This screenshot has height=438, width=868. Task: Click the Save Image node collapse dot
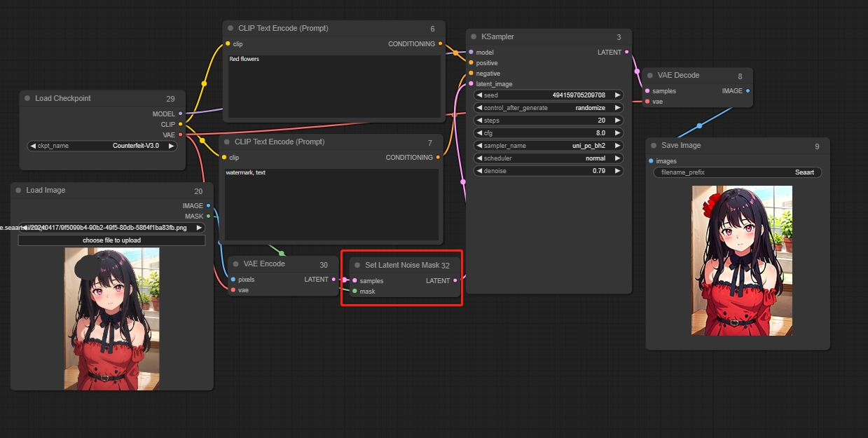click(654, 146)
